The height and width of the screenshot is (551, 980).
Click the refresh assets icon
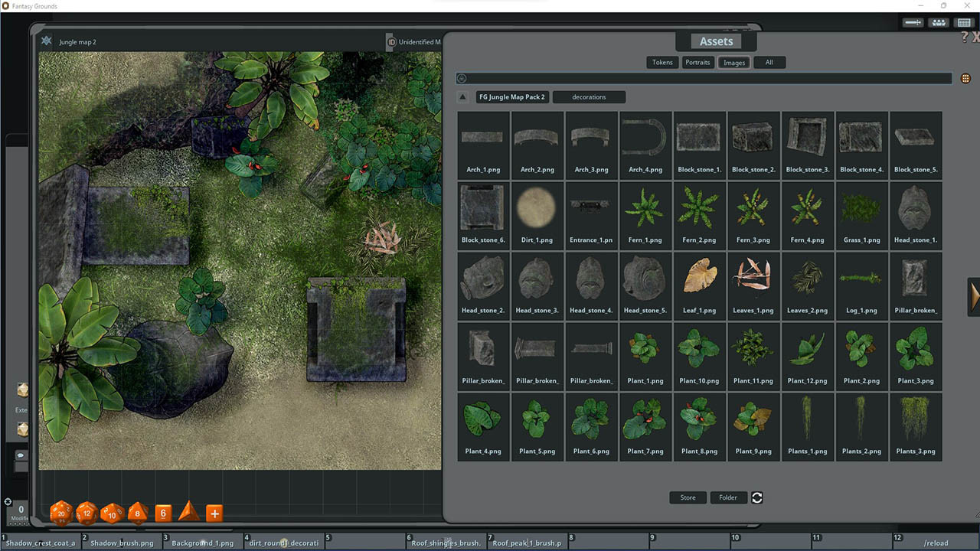(757, 497)
